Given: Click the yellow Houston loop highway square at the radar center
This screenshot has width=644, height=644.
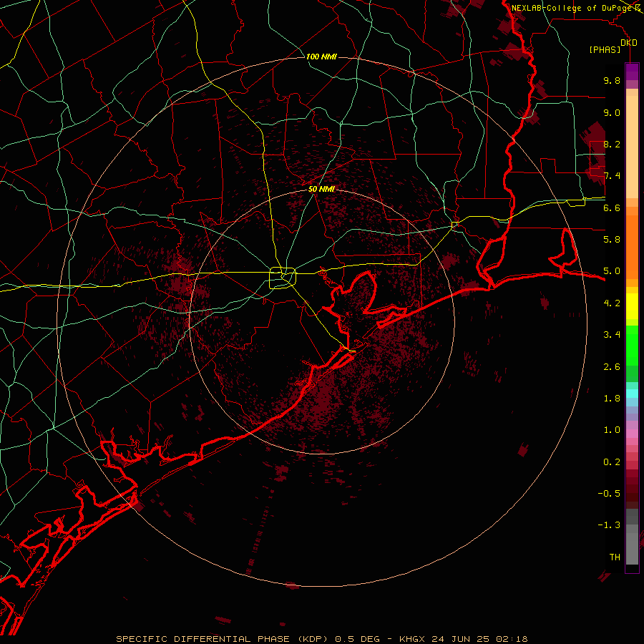Looking at the screenshot, I should click(x=283, y=278).
